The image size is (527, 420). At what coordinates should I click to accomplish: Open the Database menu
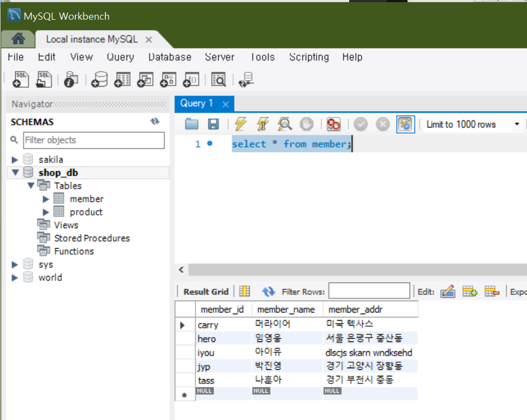click(170, 57)
